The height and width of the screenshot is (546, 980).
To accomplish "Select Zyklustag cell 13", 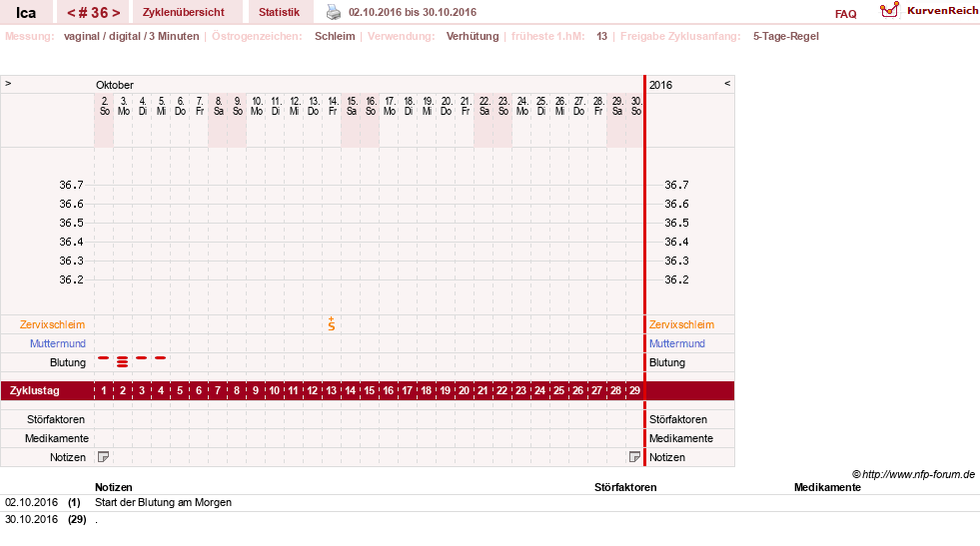I will click(332, 390).
